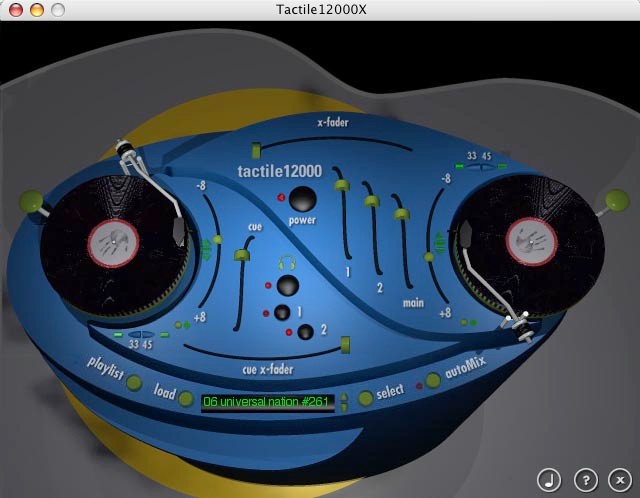Screen dimensions: 640x498
Task: Click the cue volume fader knob
Action: tap(242, 256)
